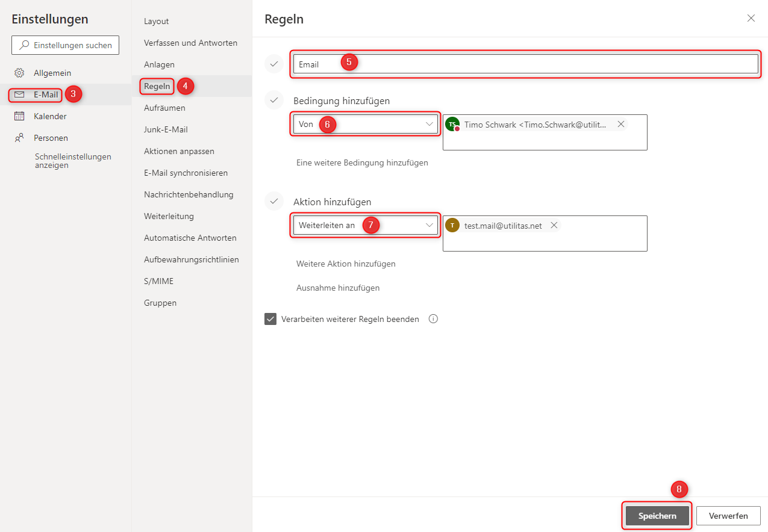Open Junk-E-Mail settings section
The height and width of the screenshot is (532, 768).
click(166, 129)
